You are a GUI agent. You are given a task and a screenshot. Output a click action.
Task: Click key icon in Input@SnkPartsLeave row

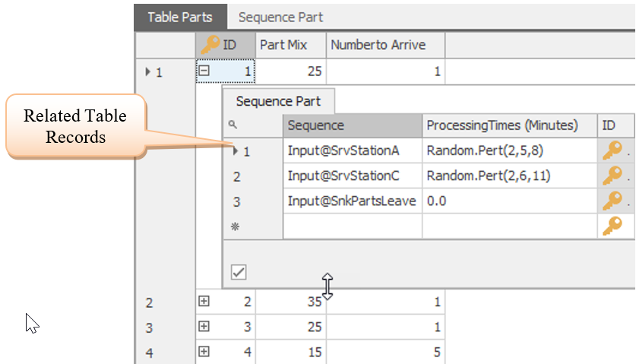612,201
